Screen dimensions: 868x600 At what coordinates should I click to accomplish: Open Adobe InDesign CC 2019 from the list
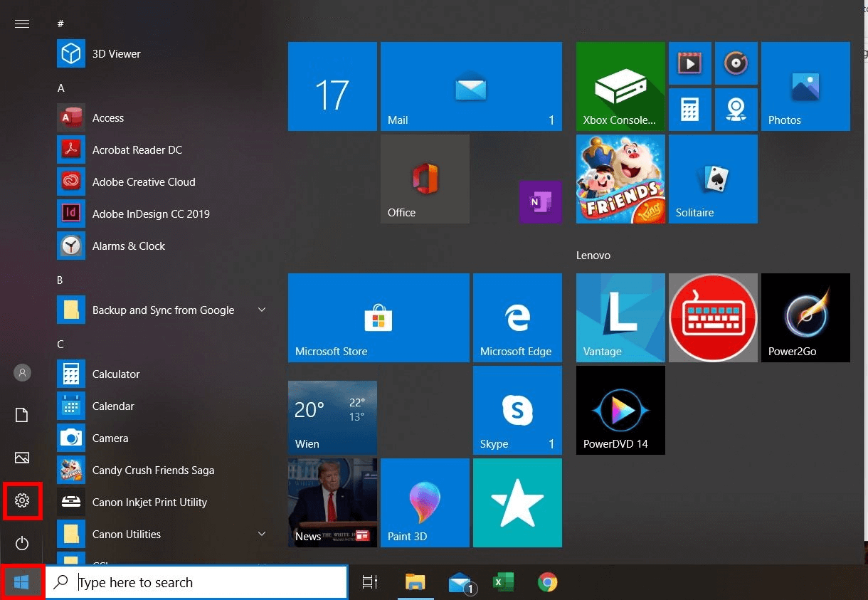151,214
